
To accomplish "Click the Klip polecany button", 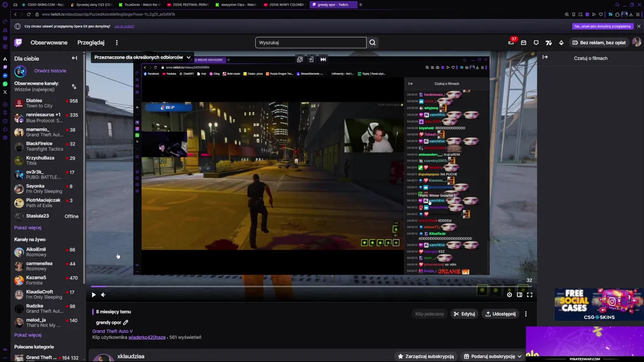I will pyautogui.click(x=430, y=314).
